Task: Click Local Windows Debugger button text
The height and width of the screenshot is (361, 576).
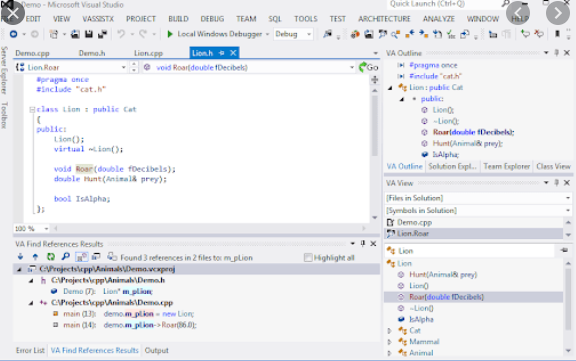Action: pos(220,34)
